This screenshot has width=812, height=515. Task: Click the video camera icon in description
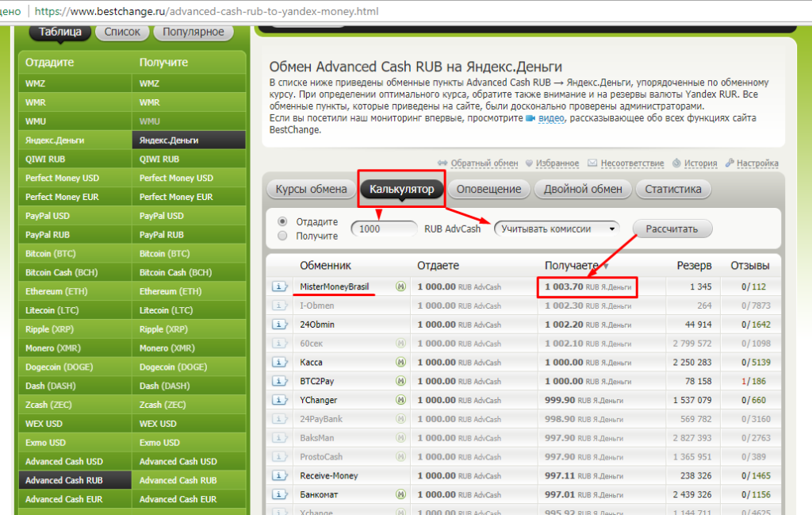coord(530,118)
